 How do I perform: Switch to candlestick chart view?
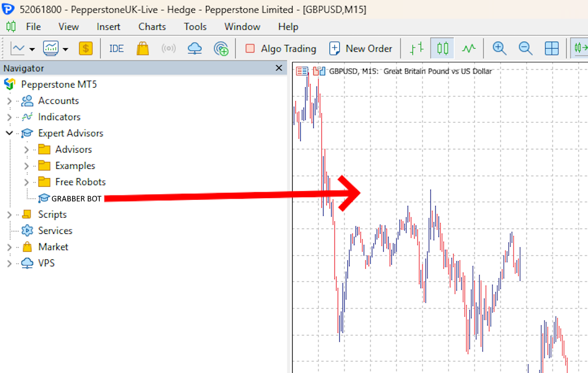(x=443, y=48)
